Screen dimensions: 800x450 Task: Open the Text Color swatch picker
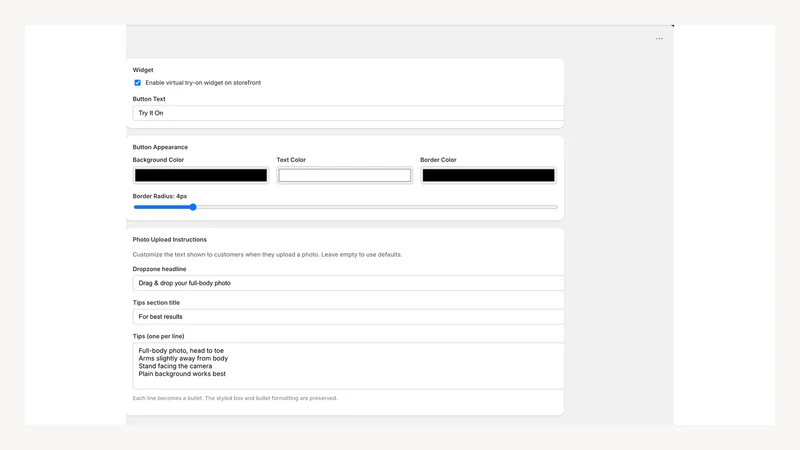click(x=344, y=176)
